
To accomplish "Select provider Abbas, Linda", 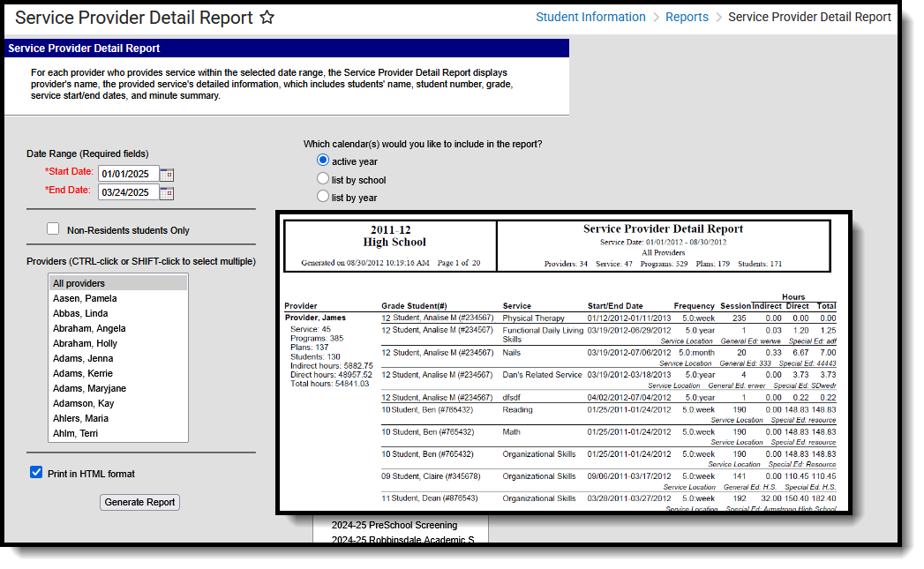I will (x=118, y=313).
